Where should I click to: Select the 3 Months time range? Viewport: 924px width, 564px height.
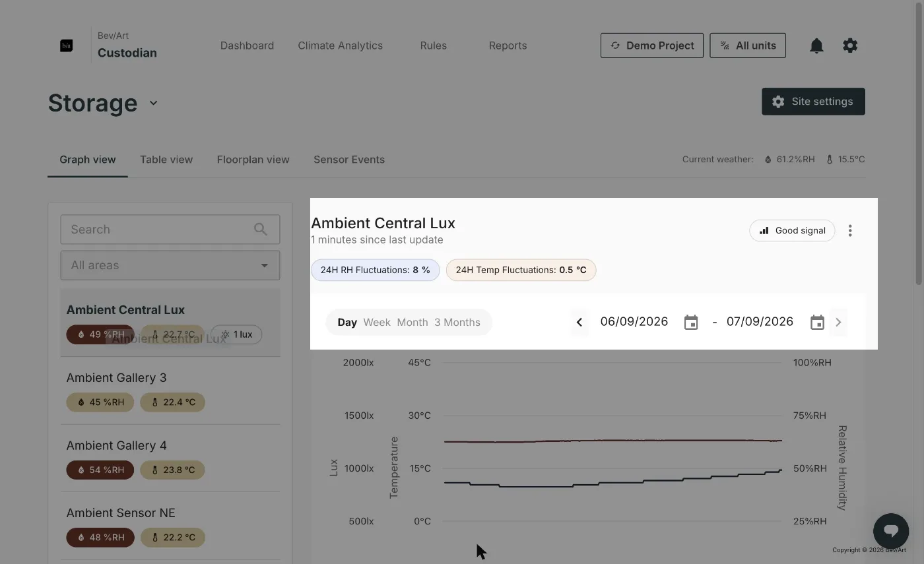pos(457,322)
